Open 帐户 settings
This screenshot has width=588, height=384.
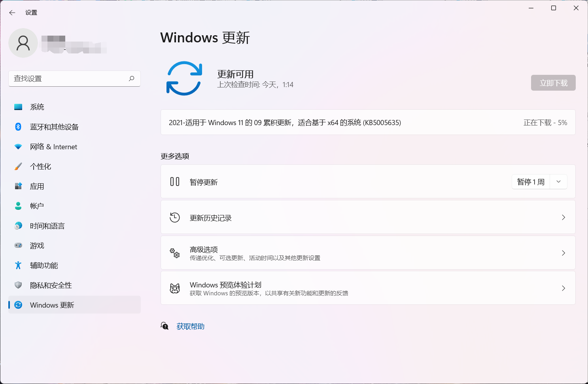coord(74,206)
